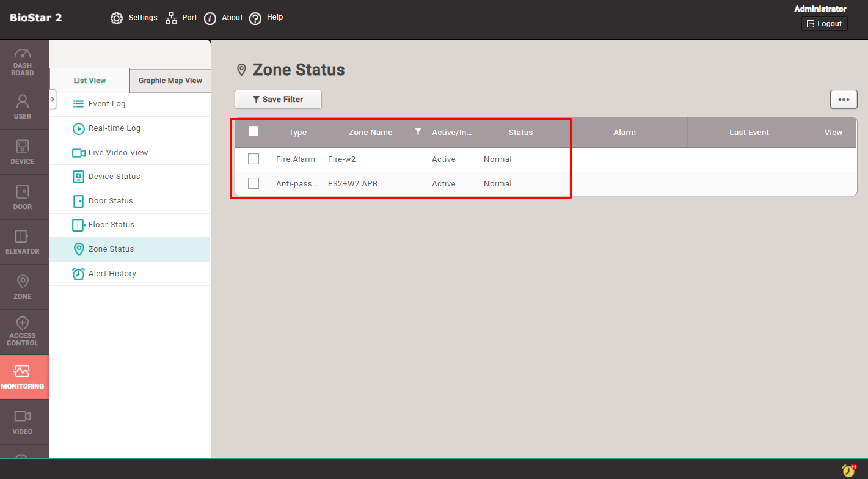Check the FS2+W2 APB row checkbox
Viewport: 868px width, 479px height.
[x=253, y=183]
